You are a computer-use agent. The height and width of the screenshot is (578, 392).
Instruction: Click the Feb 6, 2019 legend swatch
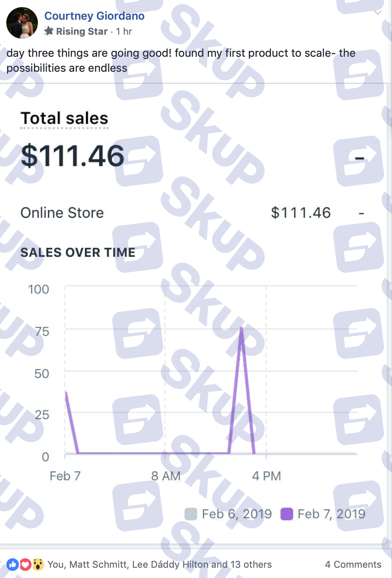click(x=191, y=514)
